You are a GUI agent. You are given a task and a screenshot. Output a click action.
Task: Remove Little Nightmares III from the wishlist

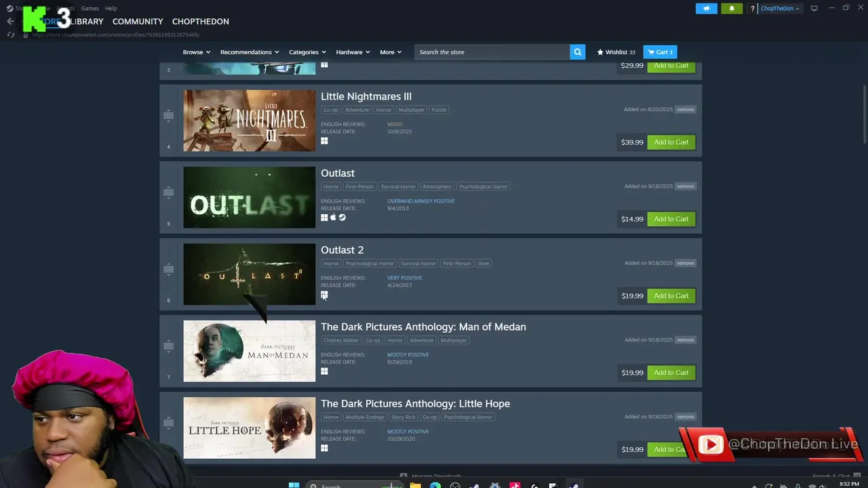click(685, 109)
